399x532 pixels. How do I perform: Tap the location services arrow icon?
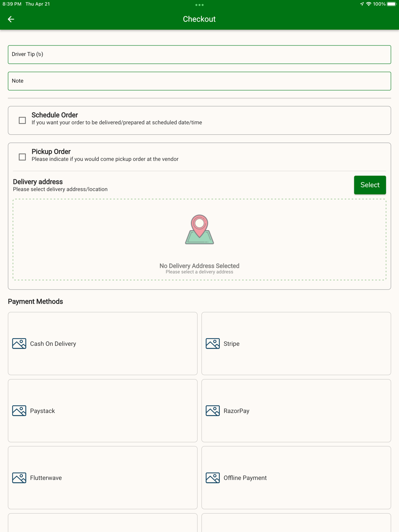(x=362, y=4)
